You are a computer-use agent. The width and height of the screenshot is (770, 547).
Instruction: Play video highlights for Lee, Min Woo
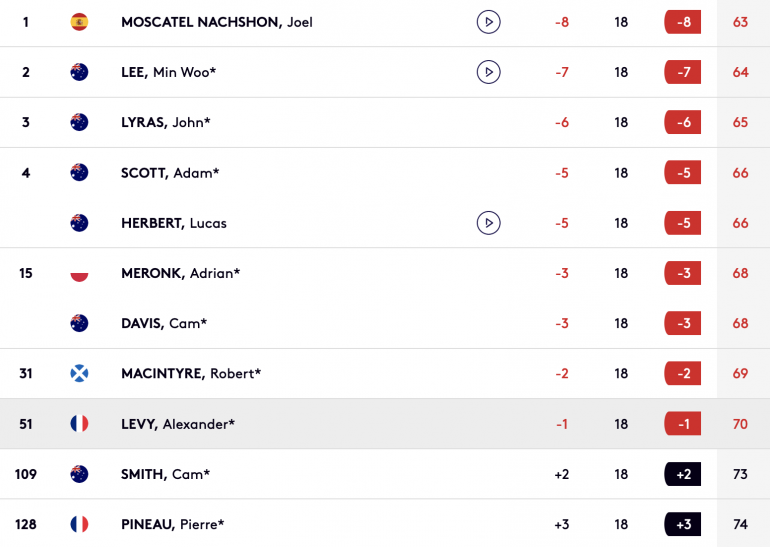pos(488,72)
